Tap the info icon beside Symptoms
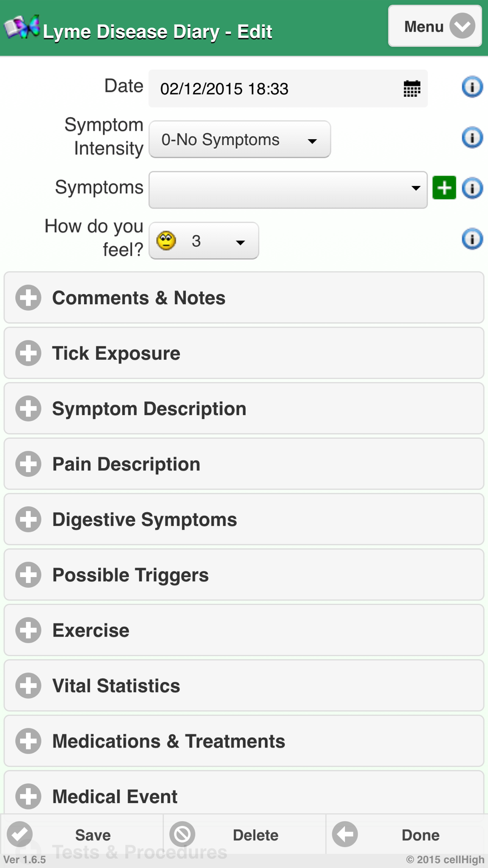The image size is (488, 868). coord(472,188)
